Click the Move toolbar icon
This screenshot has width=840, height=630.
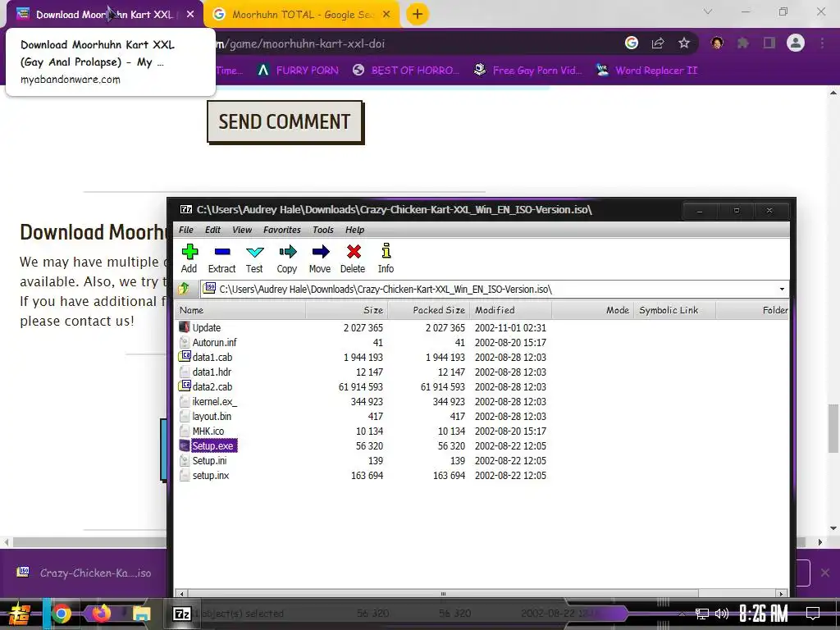click(320, 258)
